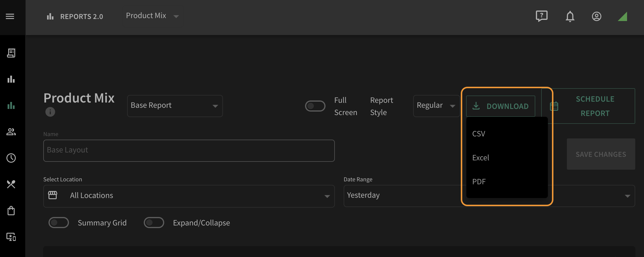Open the Regular report style dropdown

[436, 106]
